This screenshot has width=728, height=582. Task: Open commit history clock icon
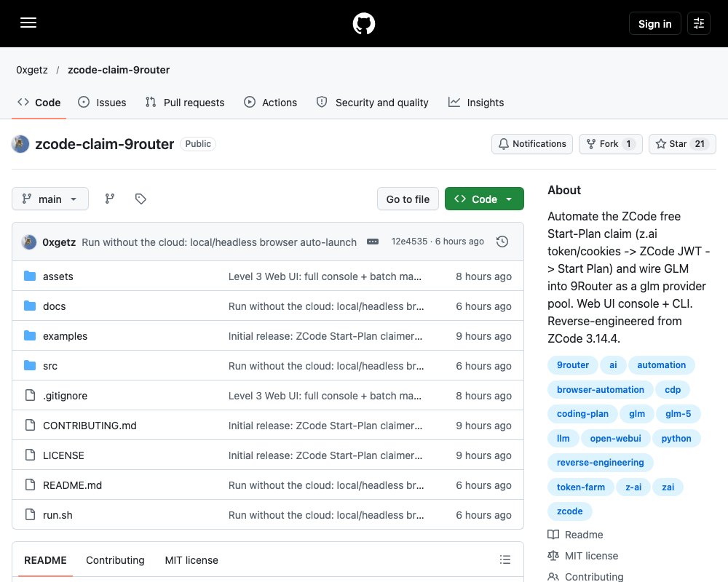click(x=502, y=242)
